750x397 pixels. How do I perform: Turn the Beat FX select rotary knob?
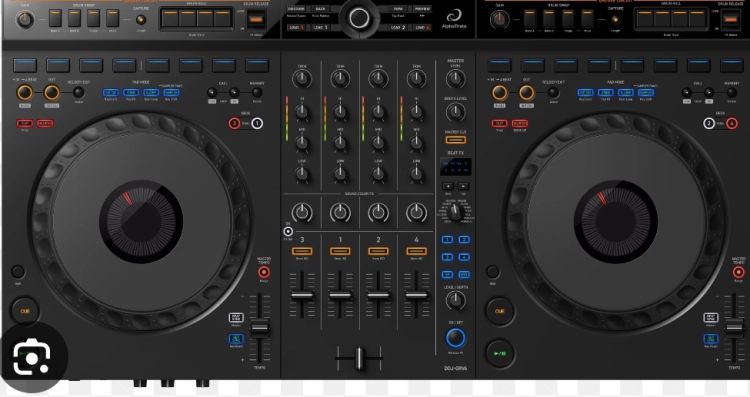pos(455,212)
